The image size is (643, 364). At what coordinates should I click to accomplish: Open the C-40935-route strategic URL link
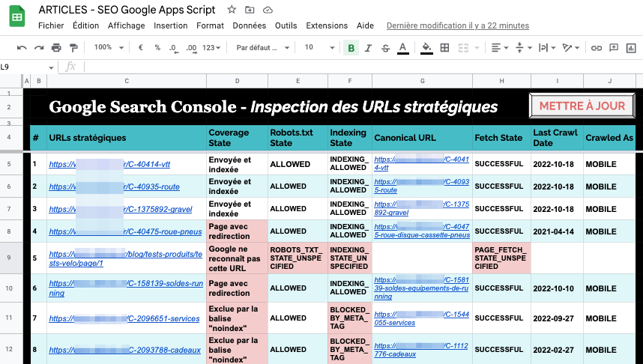[x=114, y=187]
